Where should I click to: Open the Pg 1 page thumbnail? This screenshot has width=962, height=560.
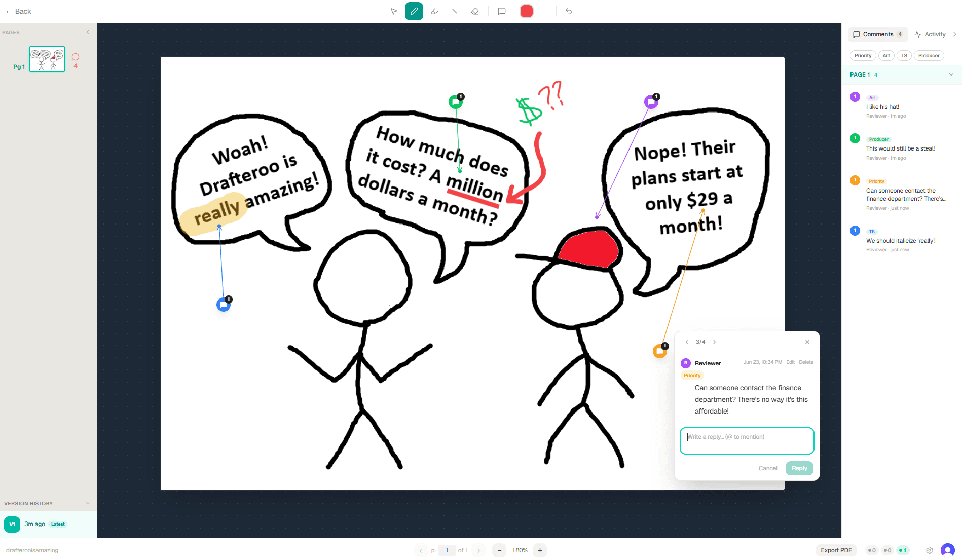point(47,59)
